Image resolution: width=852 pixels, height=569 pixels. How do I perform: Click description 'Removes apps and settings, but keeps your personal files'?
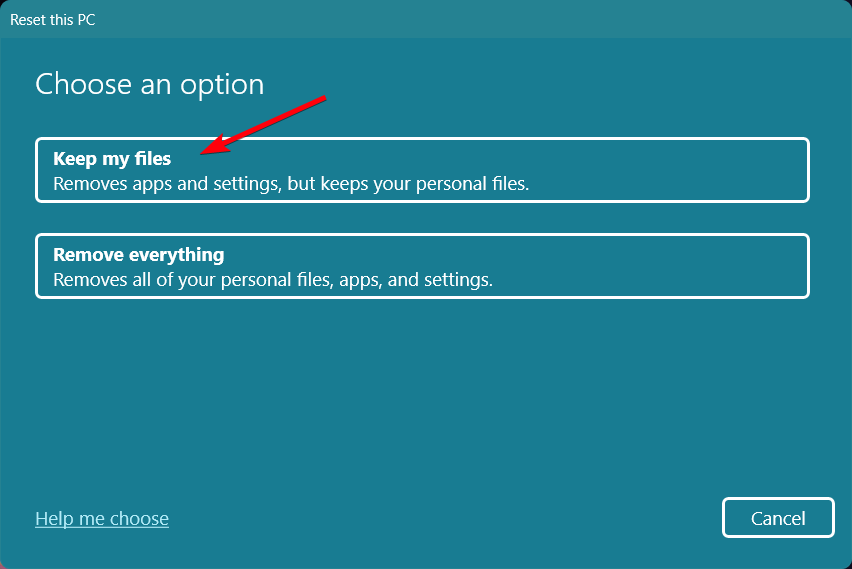pyautogui.click(x=290, y=184)
